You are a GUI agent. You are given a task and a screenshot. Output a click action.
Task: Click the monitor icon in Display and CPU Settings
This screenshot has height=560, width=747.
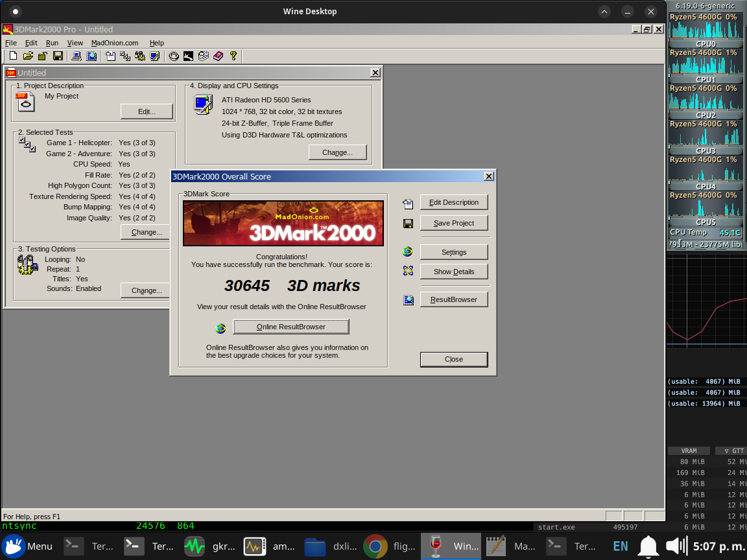tap(204, 104)
